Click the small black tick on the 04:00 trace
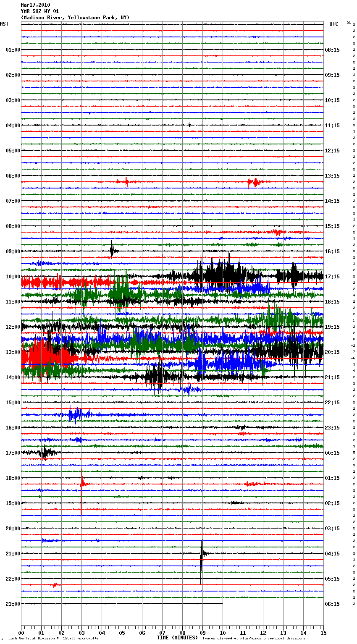The height and width of the screenshot is (644, 357). [x=189, y=125]
